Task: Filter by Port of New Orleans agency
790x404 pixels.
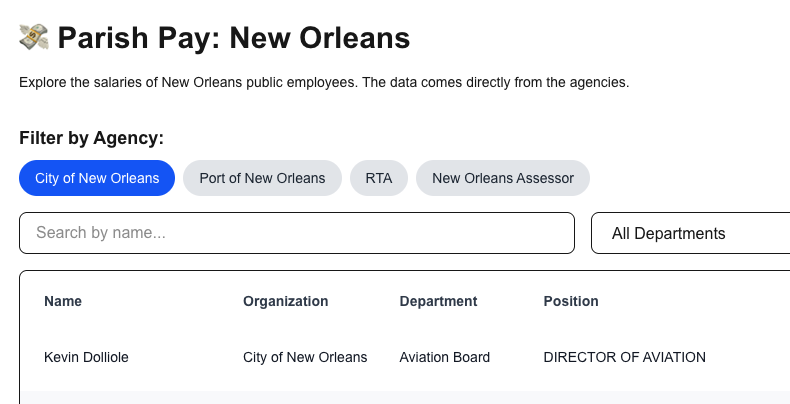Action: (262, 178)
